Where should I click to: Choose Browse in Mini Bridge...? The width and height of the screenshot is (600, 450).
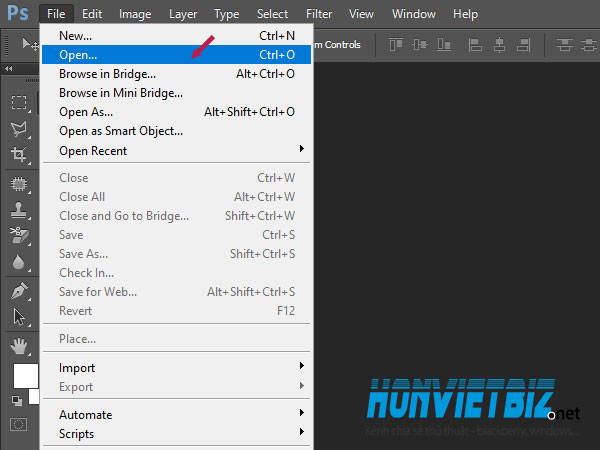coord(176,93)
